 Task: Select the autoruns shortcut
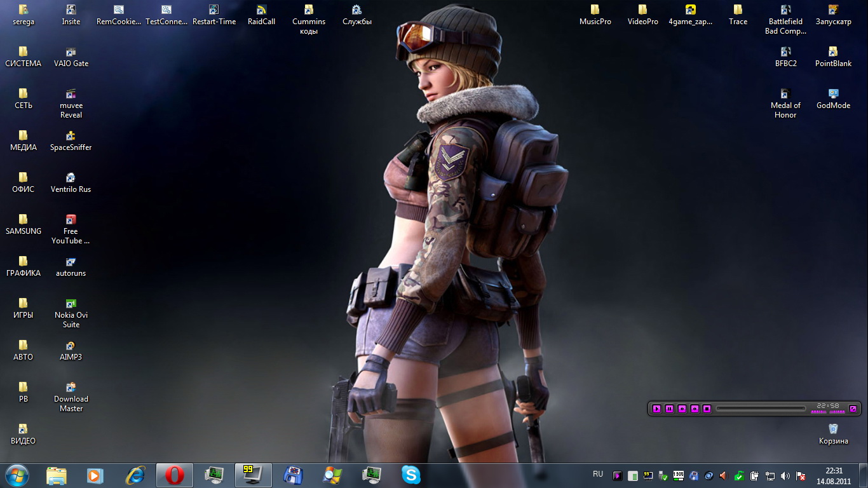(71, 267)
